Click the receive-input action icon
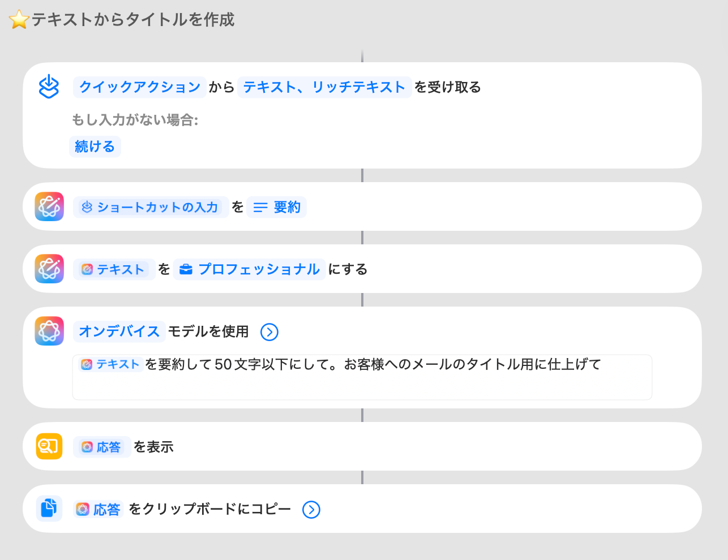 [49, 87]
